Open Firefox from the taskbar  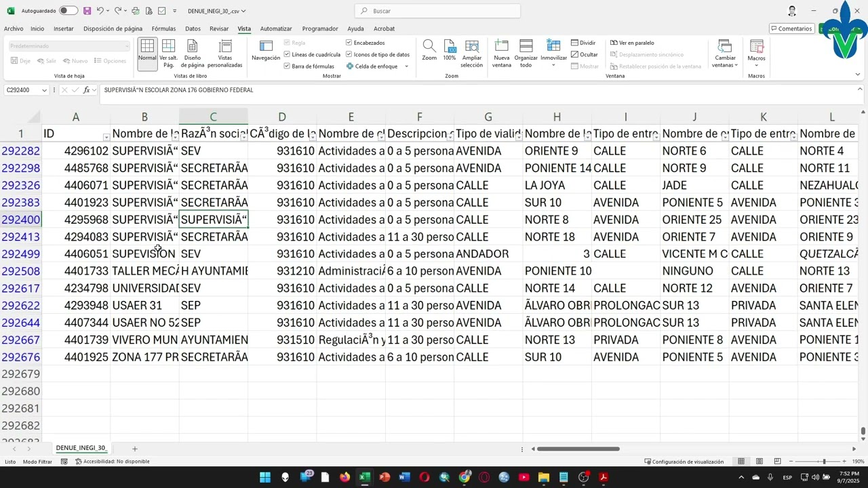click(x=344, y=477)
